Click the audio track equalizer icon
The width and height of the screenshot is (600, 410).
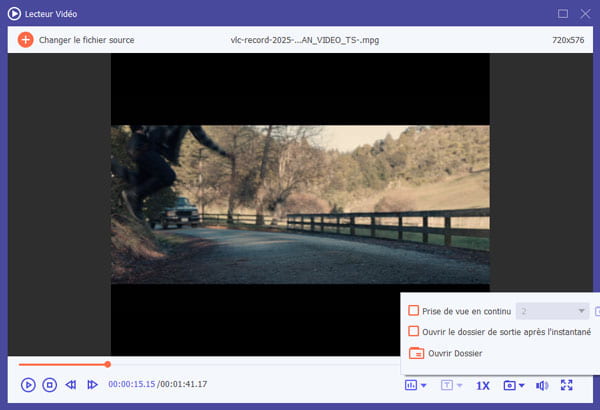point(410,385)
